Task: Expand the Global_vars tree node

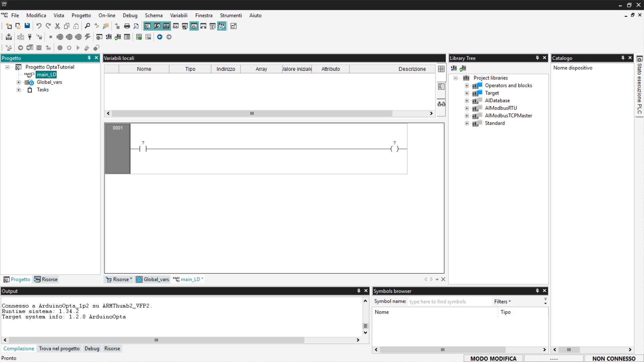Action: [x=19, y=82]
